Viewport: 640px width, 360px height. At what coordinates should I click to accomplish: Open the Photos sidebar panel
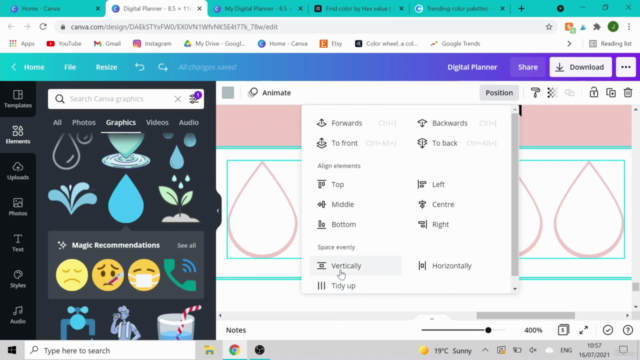18,207
